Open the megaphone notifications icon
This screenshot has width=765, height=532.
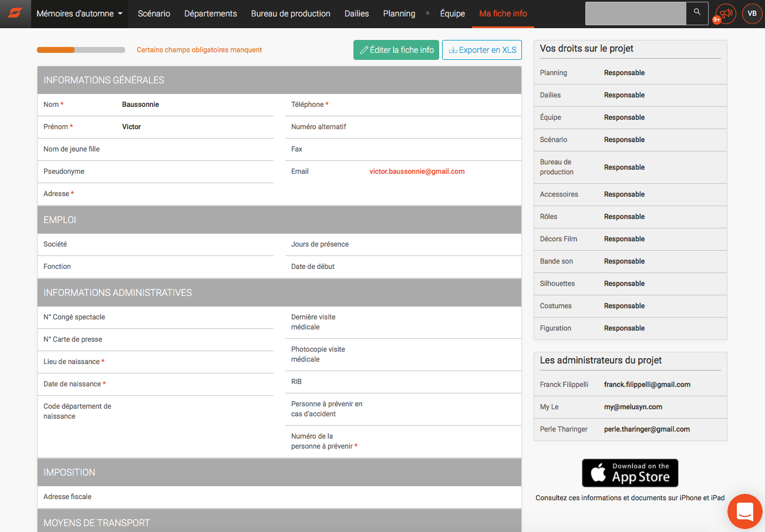click(726, 13)
